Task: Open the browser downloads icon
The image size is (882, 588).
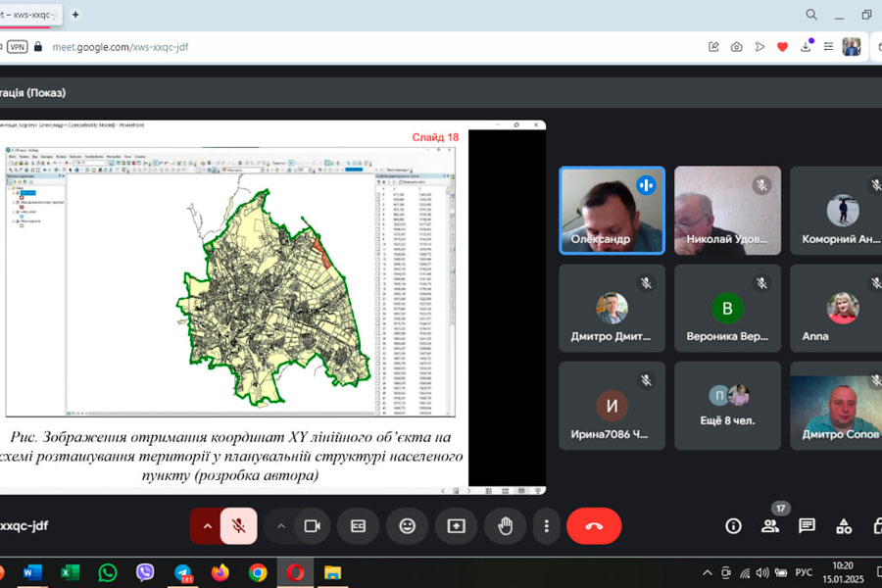Action: [807, 46]
